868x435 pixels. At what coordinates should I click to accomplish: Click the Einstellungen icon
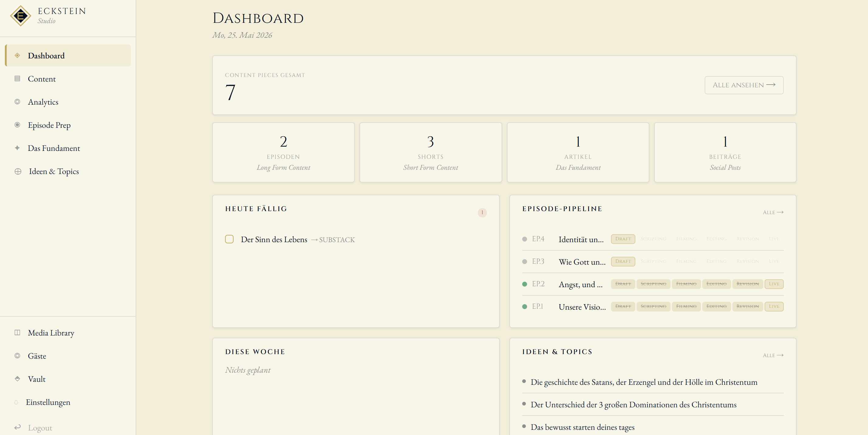click(x=16, y=402)
